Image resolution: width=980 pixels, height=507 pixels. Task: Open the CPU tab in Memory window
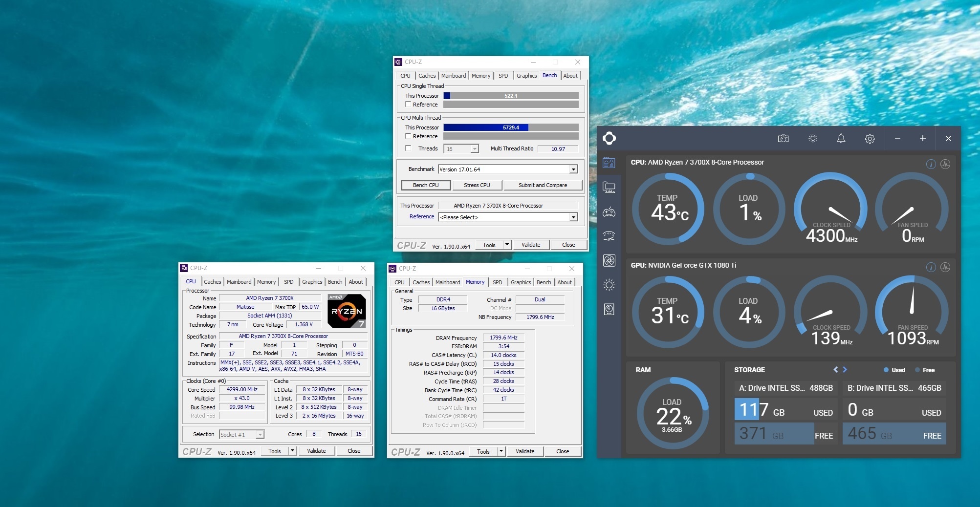tap(399, 282)
